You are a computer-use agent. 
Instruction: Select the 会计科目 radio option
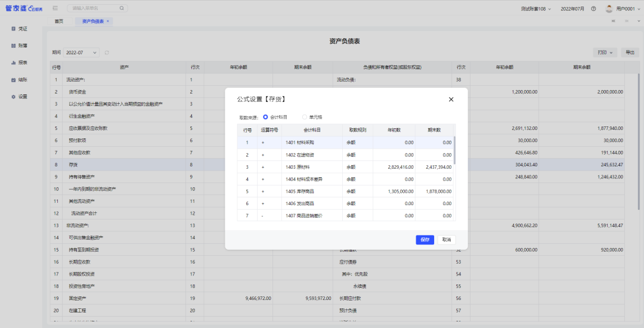pyautogui.click(x=266, y=117)
